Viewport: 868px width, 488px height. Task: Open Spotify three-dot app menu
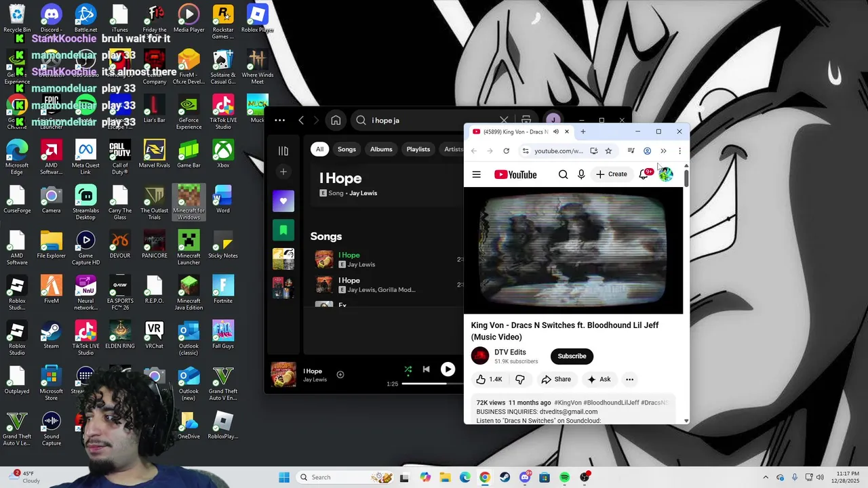[279, 121]
